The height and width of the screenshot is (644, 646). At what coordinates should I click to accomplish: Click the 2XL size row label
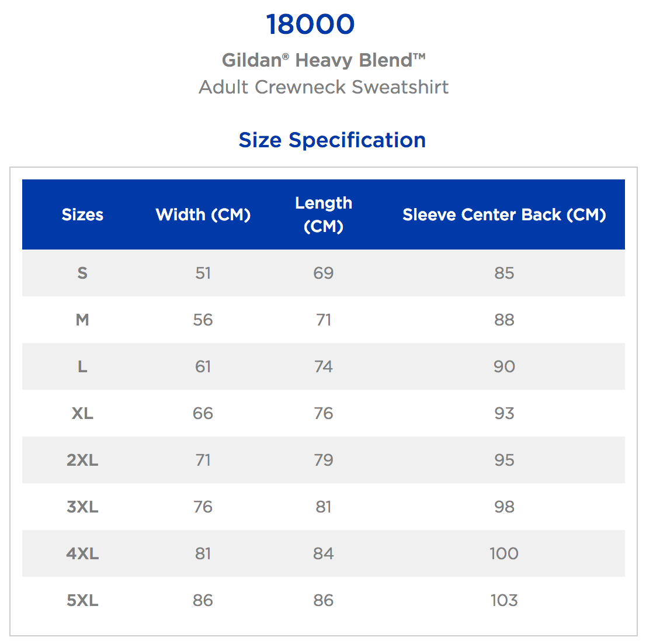pyautogui.click(x=82, y=460)
